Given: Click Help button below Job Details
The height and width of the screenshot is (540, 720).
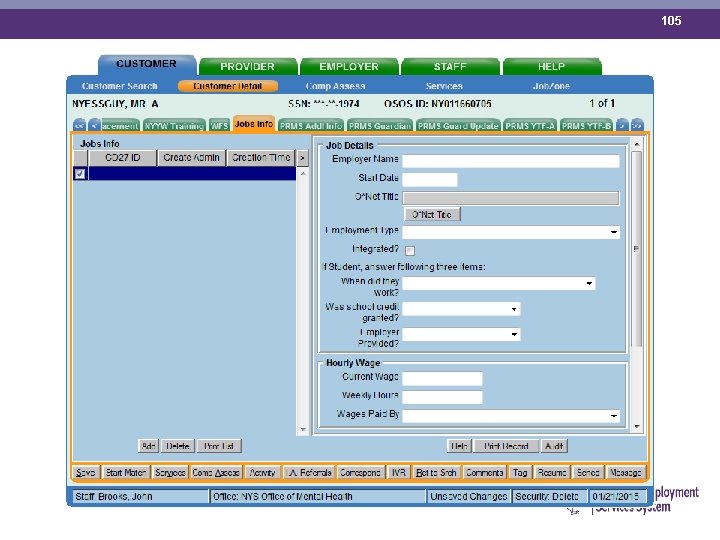Looking at the screenshot, I should click(459, 446).
